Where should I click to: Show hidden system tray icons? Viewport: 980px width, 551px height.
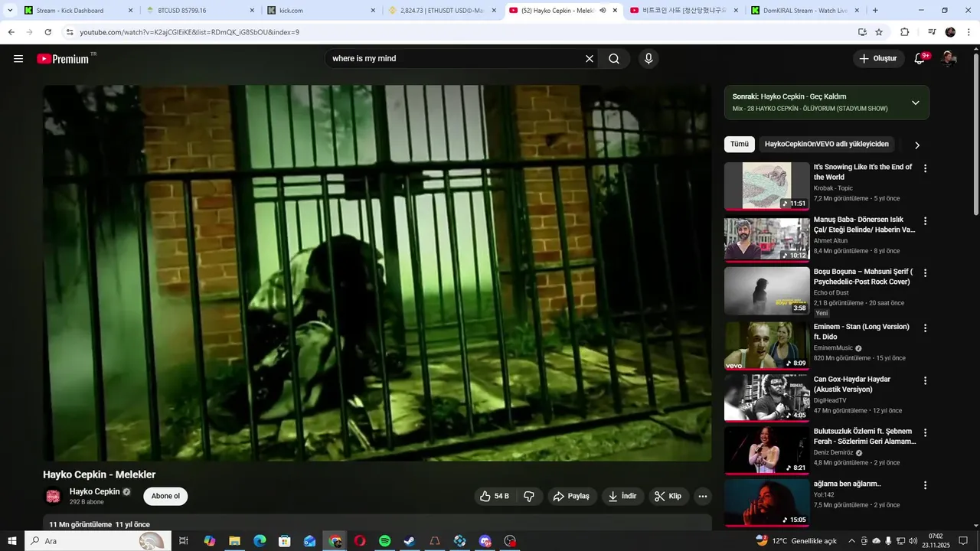click(x=851, y=541)
